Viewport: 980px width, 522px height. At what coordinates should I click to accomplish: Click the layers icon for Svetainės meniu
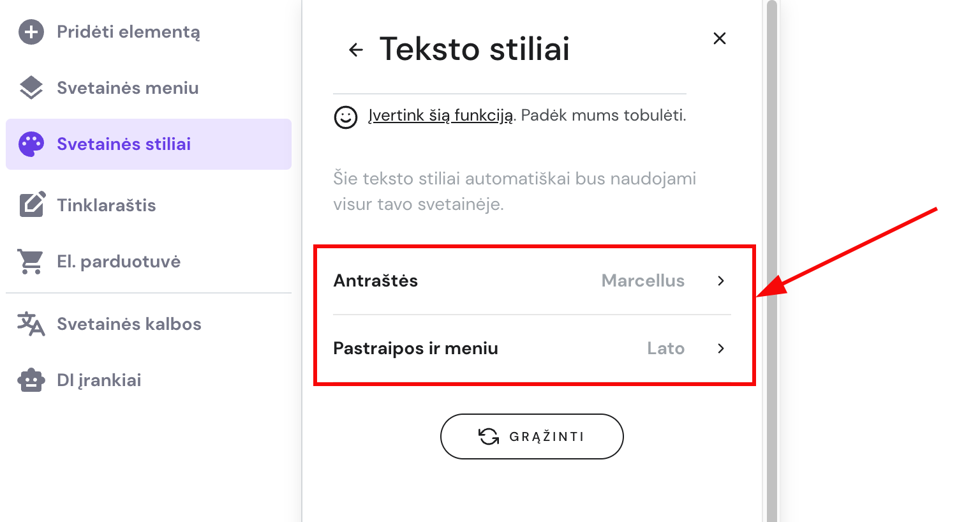coord(31,88)
